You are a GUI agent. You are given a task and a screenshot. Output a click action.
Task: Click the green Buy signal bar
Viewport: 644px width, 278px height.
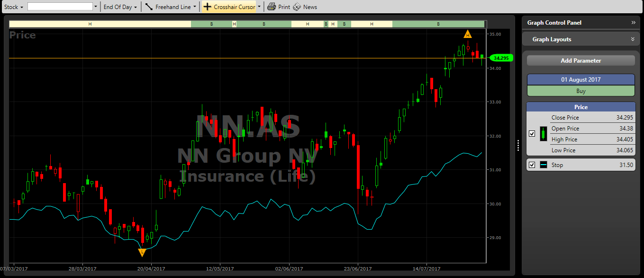coord(581,91)
